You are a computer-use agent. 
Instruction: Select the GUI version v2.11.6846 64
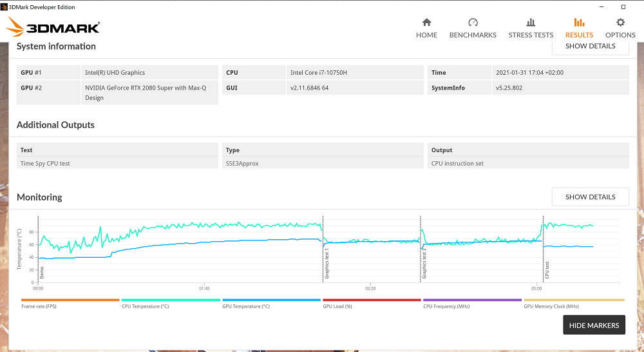pos(309,88)
